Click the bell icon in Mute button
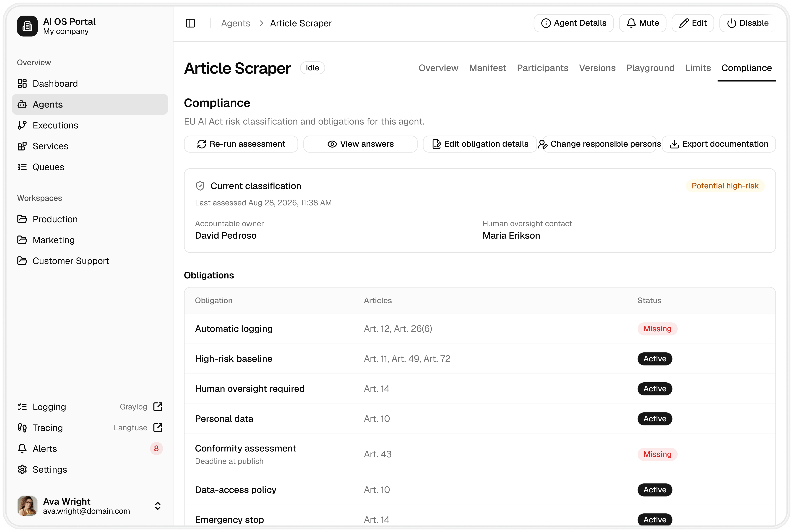793x532 pixels. coord(631,23)
